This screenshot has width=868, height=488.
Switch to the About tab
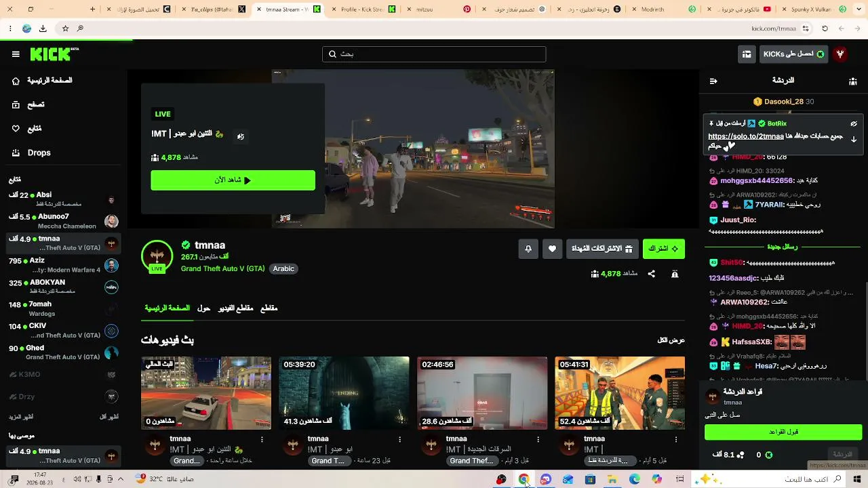pyautogui.click(x=203, y=308)
